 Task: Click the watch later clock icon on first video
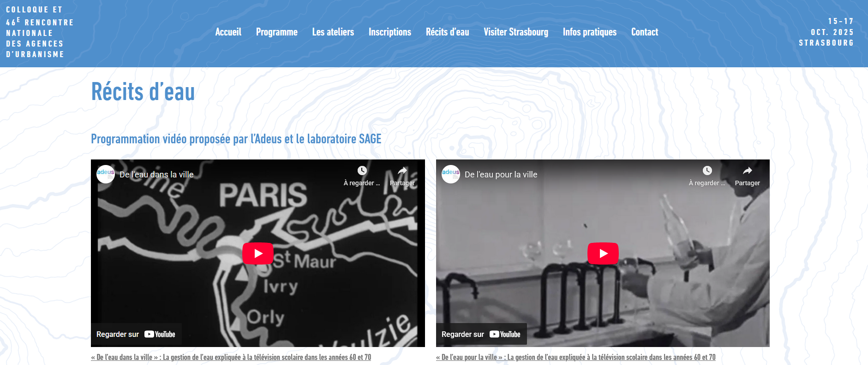point(362,171)
